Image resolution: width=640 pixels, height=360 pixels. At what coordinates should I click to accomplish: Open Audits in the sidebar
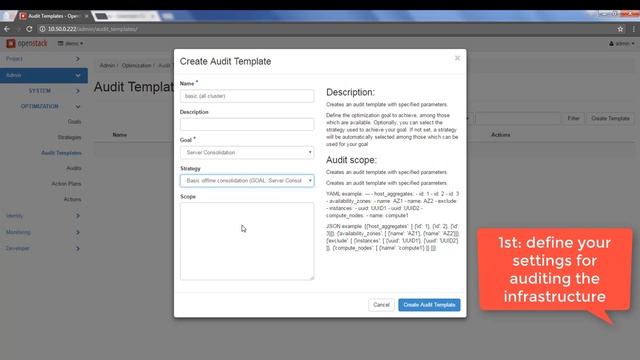74,168
